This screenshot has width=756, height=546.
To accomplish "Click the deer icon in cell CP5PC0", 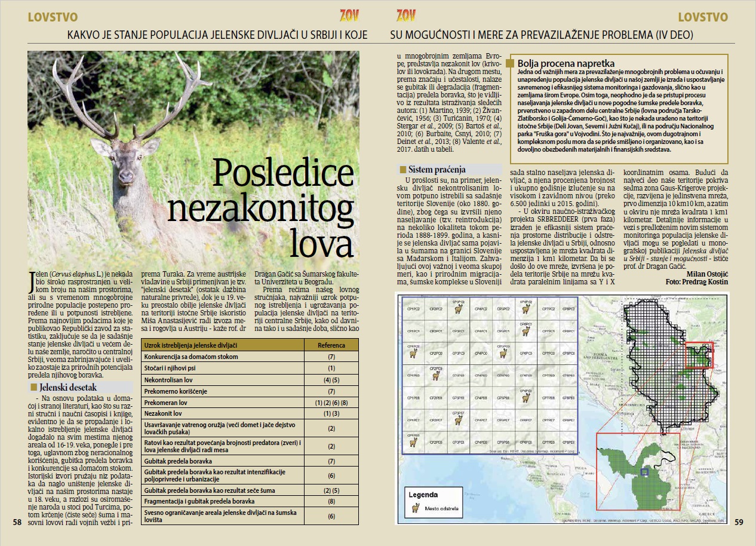I will pyautogui.click(x=503, y=354).
